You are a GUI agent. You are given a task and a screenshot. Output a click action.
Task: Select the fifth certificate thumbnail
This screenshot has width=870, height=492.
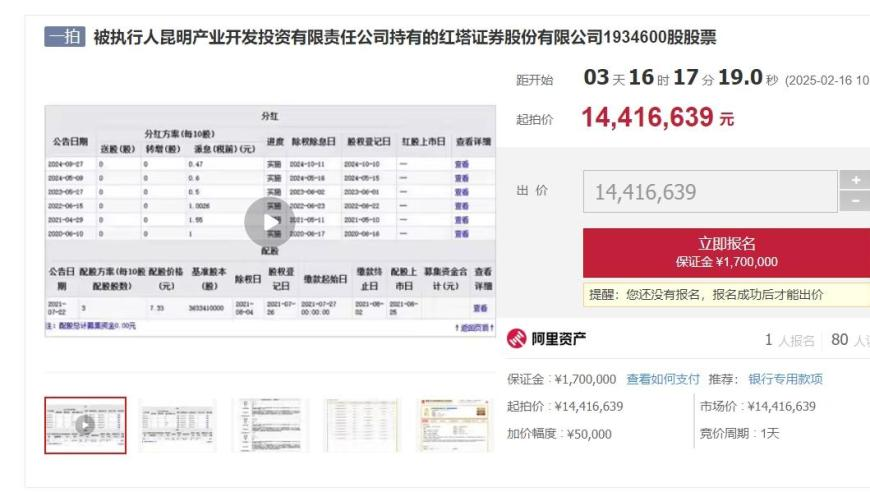click(454, 425)
